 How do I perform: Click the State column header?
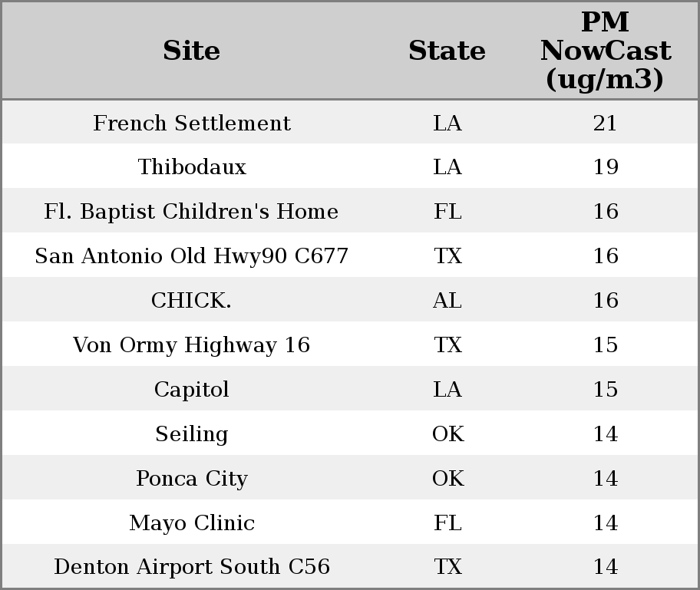[447, 51]
